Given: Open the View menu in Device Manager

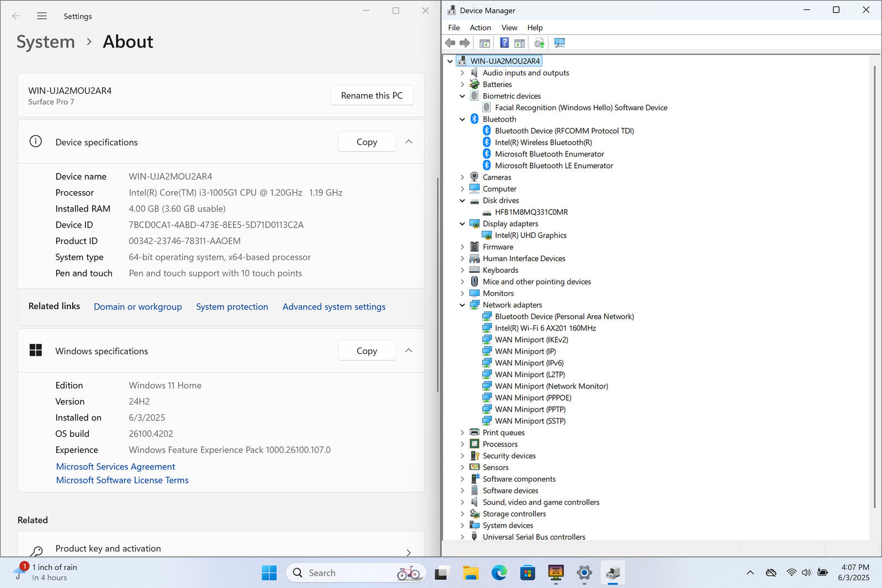Looking at the screenshot, I should [x=509, y=28].
